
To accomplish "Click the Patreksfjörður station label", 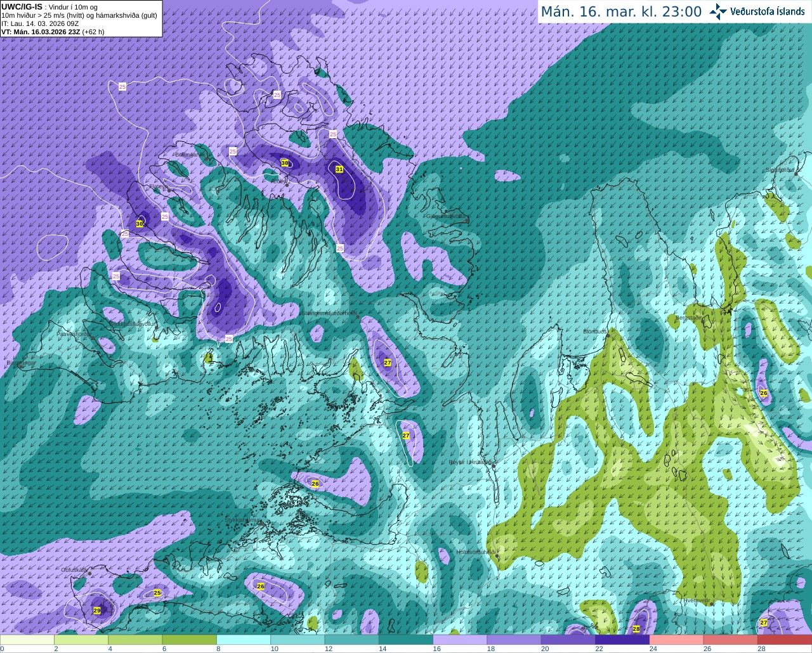I will 74,333.
